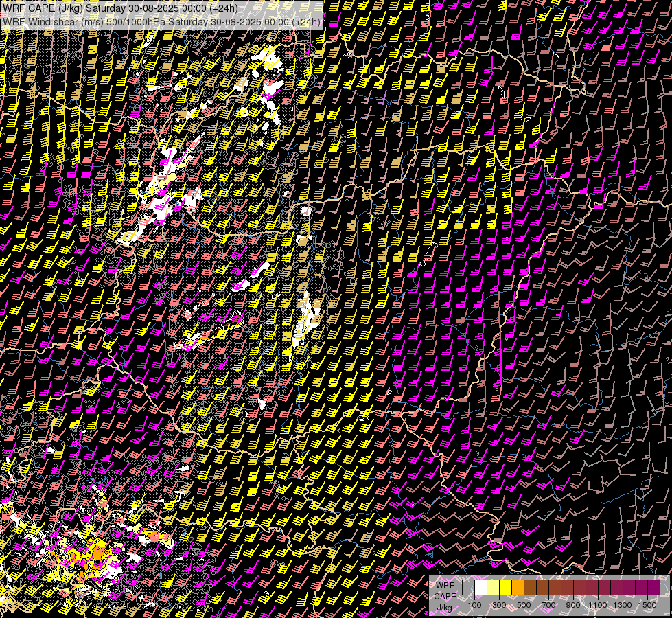Click the legend value 900
Screen dimensions: 672x618
pyautogui.click(x=573, y=605)
